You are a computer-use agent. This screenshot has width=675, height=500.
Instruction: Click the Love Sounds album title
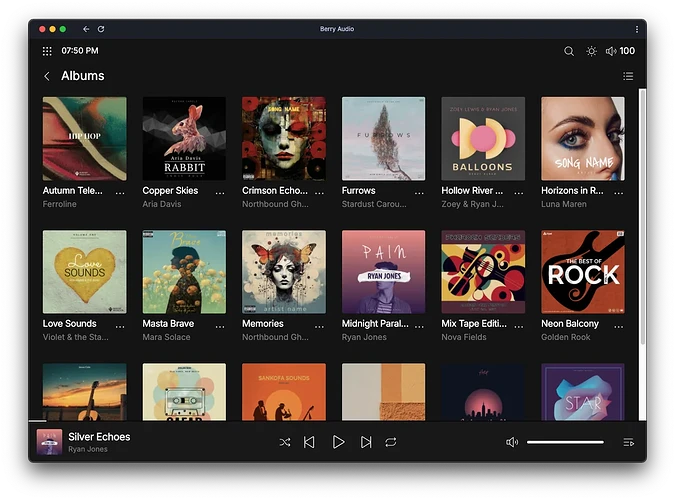click(x=70, y=323)
